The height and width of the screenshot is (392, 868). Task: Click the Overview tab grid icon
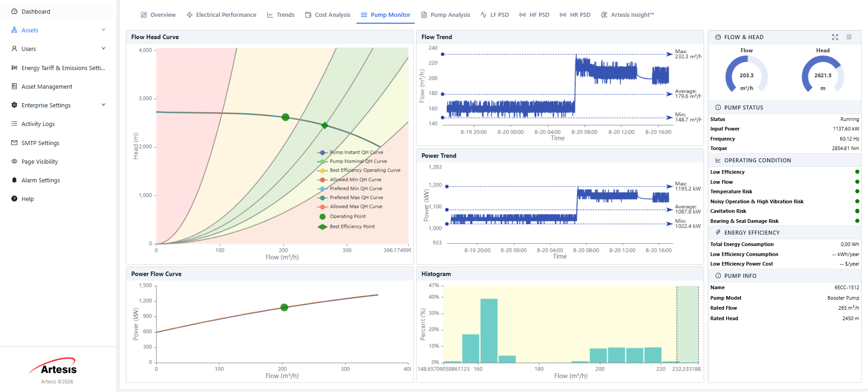click(144, 15)
